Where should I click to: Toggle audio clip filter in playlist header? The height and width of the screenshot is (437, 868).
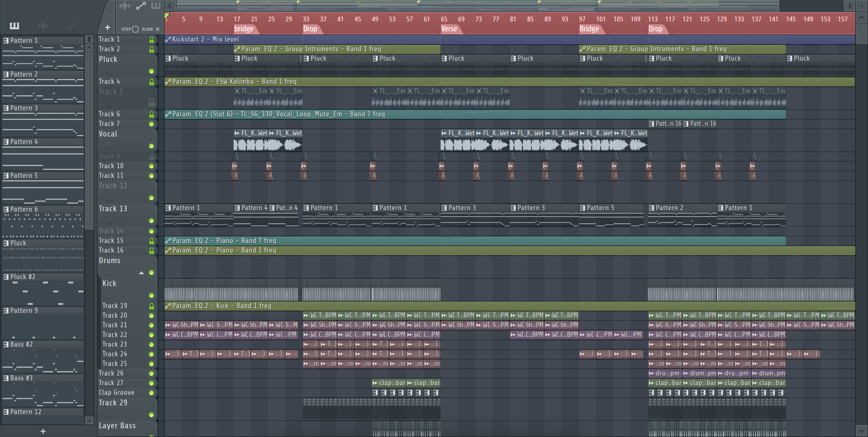tap(124, 5)
